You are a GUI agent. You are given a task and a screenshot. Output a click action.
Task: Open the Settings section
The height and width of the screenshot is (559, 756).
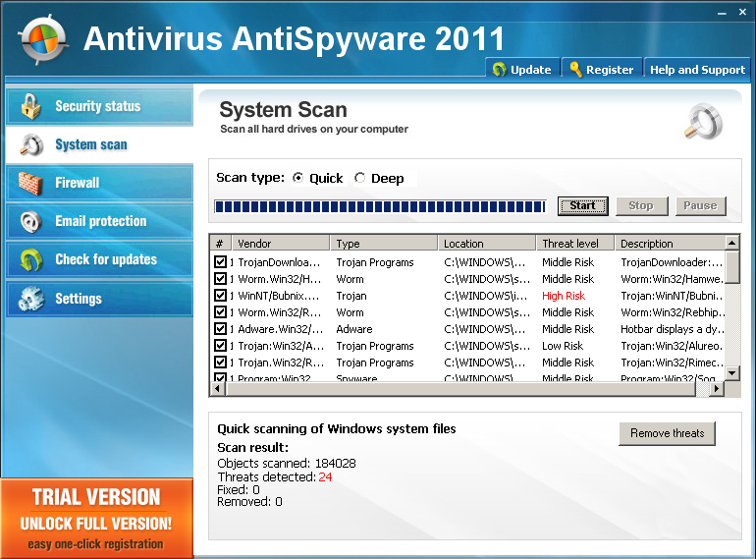pyautogui.click(x=99, y=299)
